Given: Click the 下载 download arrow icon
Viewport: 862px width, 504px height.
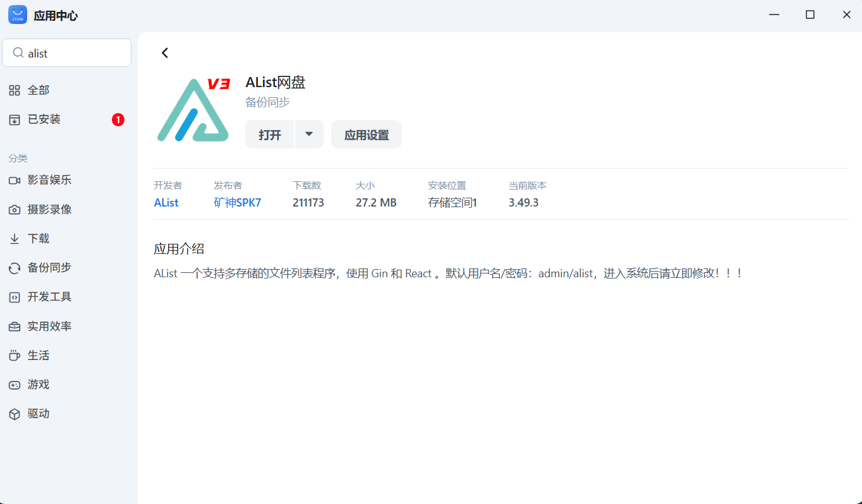Looking at the screenshot, I should click(15, 239).
